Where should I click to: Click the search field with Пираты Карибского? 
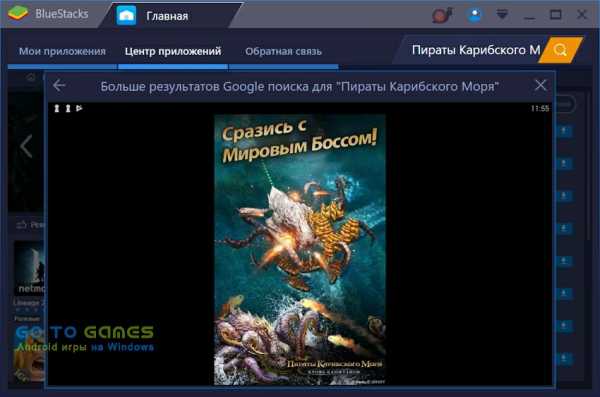click(x=474, y=50)
